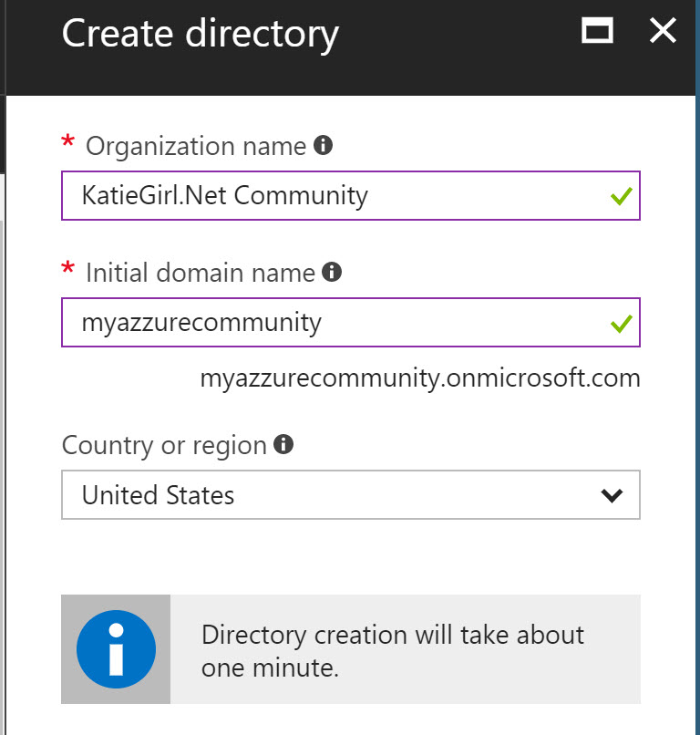Select the United States text in the dropdown
This screenshot has height=735, width=700.
point(158,495)
